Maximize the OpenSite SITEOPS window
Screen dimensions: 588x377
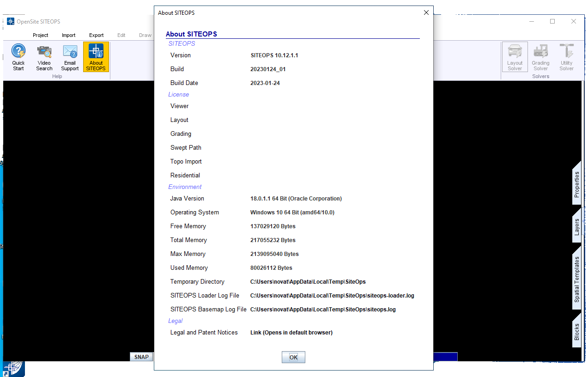pos(552,21)
